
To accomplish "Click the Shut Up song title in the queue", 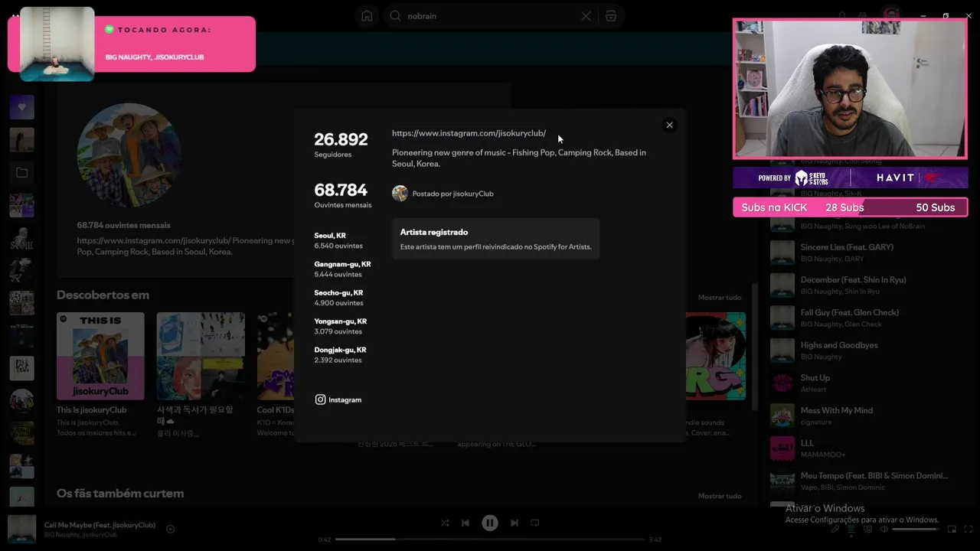I will (x=815, y=378).
